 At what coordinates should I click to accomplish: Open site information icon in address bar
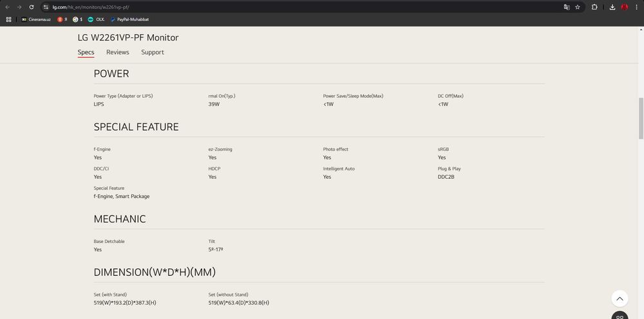[46, 7]
